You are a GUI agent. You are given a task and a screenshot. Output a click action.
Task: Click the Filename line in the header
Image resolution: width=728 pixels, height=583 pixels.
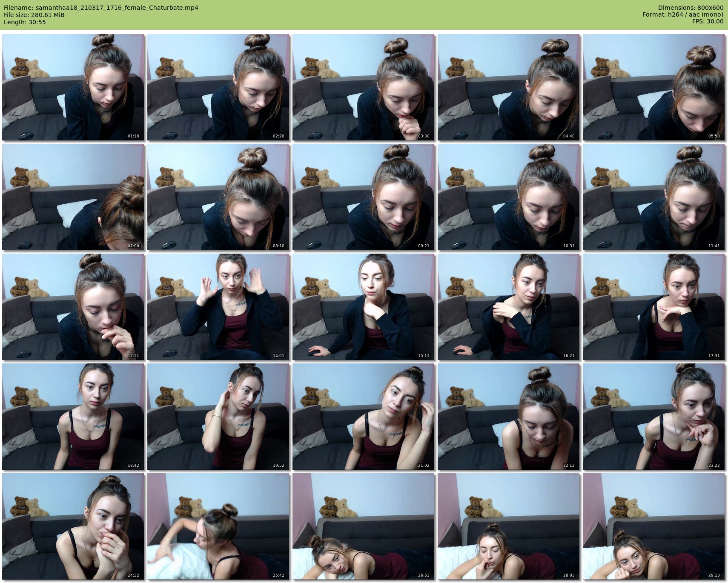101,8
